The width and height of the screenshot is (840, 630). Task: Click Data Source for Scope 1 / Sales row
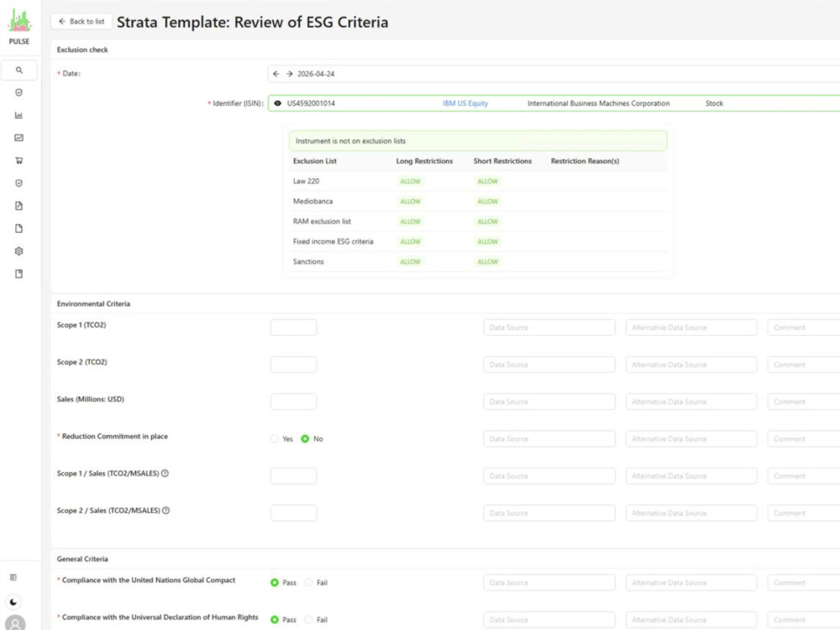tap(549, 475)
